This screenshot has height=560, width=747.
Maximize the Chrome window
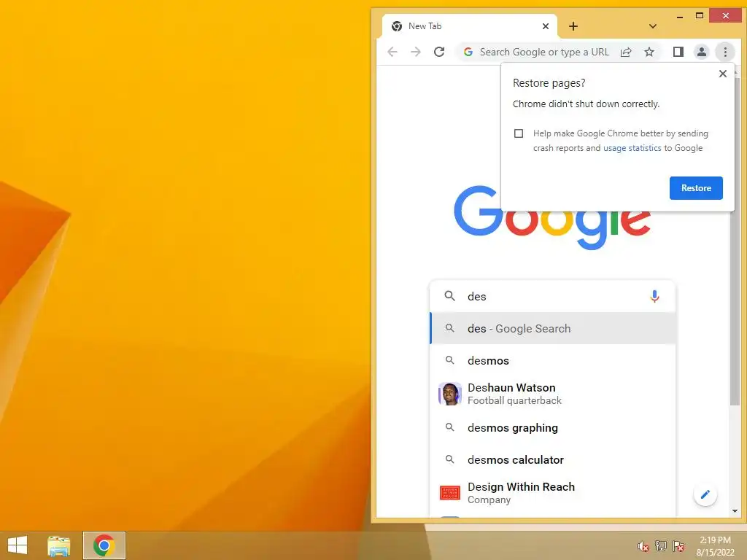(700, 16)
